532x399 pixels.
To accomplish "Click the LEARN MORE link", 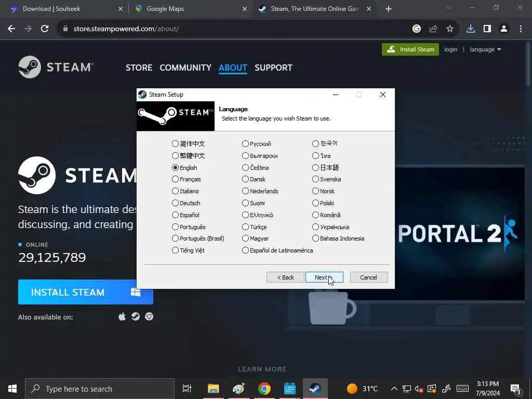I will (262, 369).
